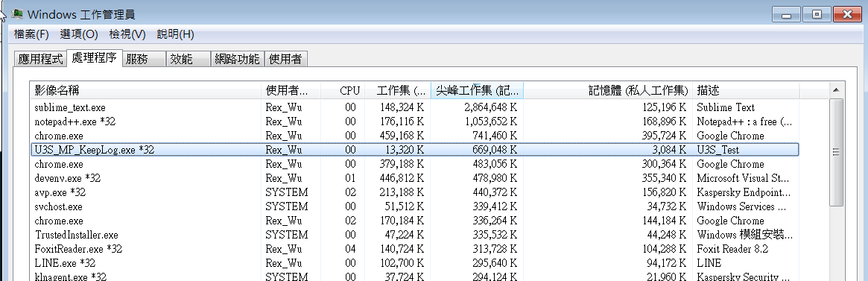Screen dimensions: 868x281
Task: Click the Task Manager title bar icon
Action: 17,14
